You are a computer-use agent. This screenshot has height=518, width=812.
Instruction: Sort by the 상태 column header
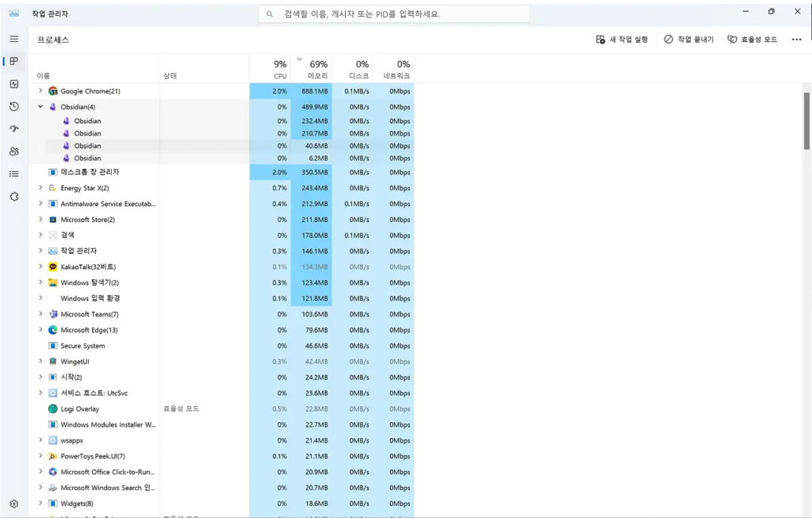click(170, 76)
